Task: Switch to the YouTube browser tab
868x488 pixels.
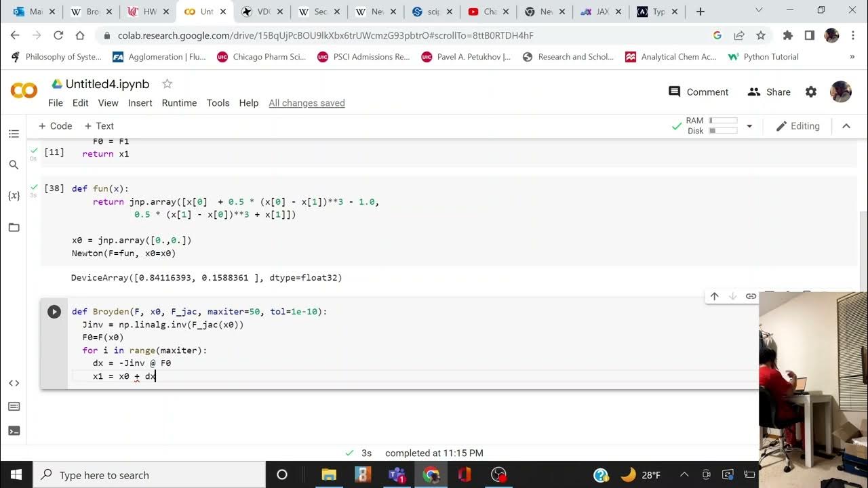Action: (x=487, y=12)
